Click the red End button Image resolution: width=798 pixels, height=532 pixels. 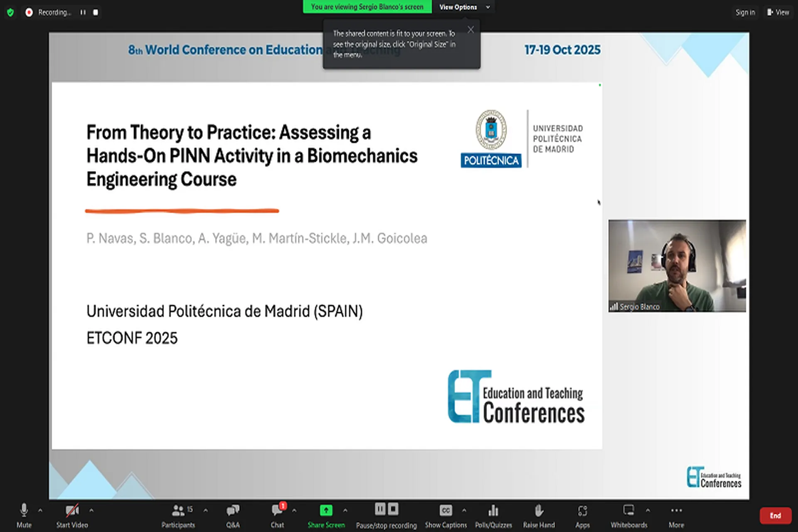click(x=775, y=515)
